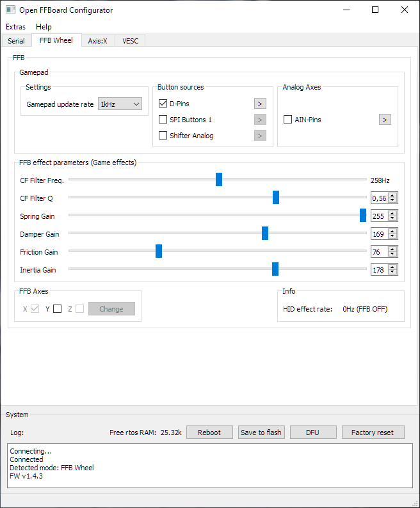Screen dimensions: 420x508
Task: Maximize the Configurator window
Action: tap(375, 10)
